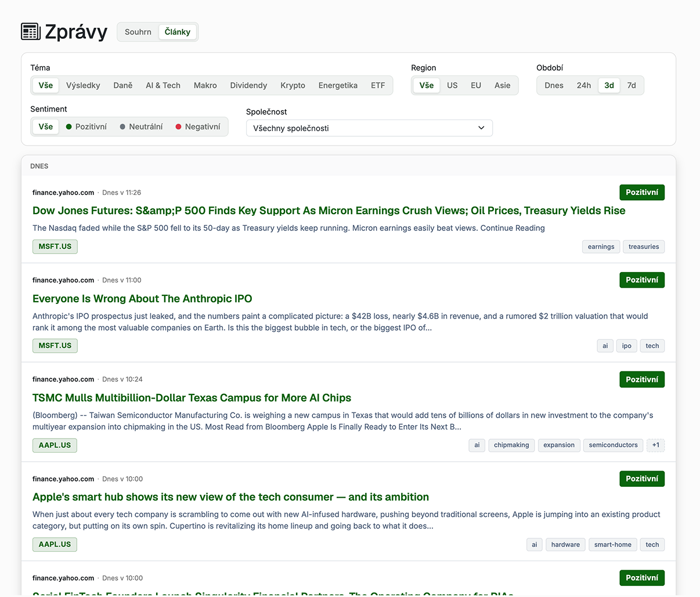Filter topic by AI & Tech
Screen dimensions: 700x597
pos(163,85)
